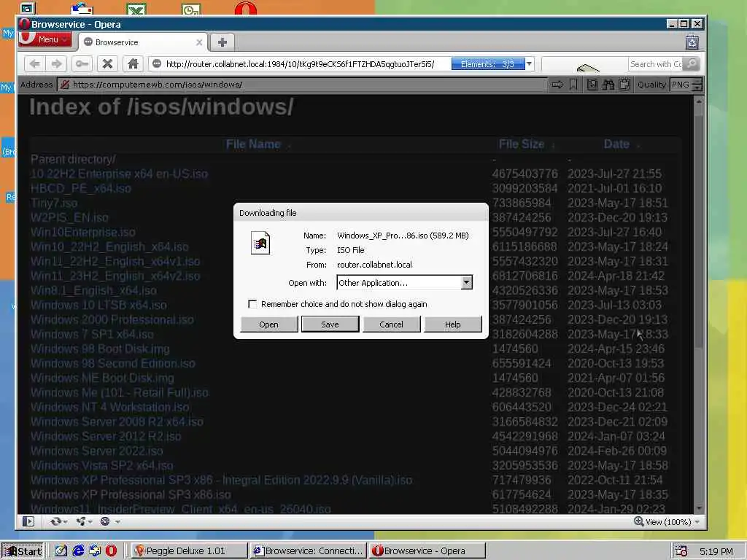Click Windows NT 4 Workstation.iso link
Viewport: 747px width, 560px height.
point(109,407)
